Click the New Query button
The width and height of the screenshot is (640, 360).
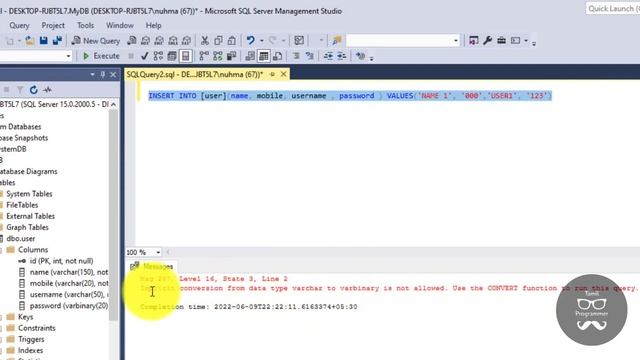point(96,40)
